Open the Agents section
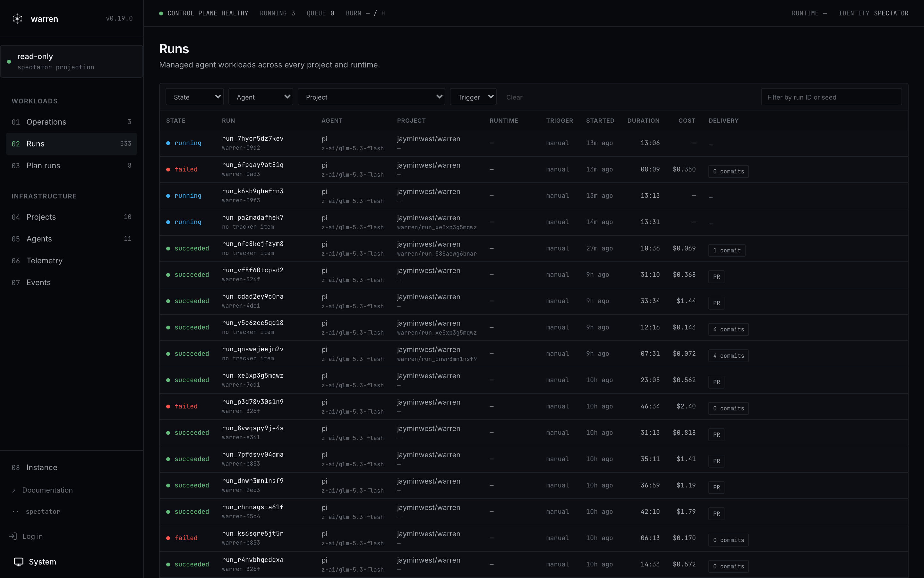The height and width of the screenshot is (578, 924). coord(72,239)
